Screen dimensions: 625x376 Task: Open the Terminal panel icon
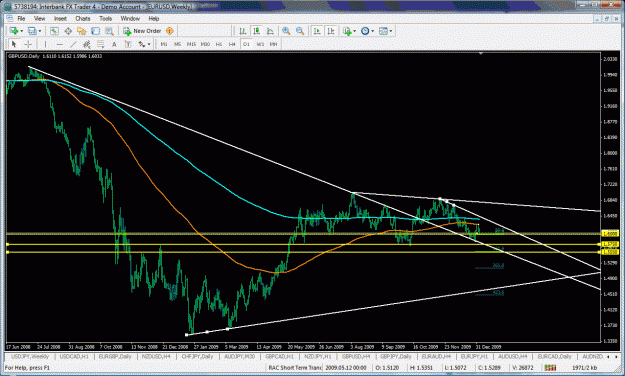pos(95,31)
